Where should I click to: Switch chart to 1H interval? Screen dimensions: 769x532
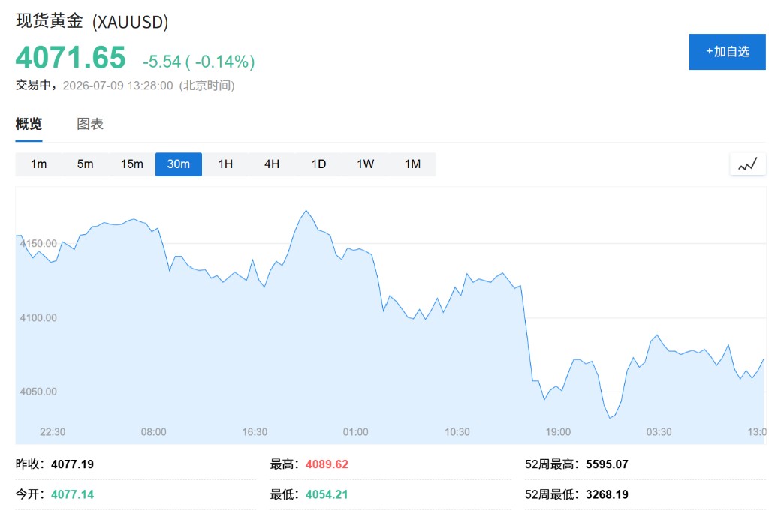225,164
